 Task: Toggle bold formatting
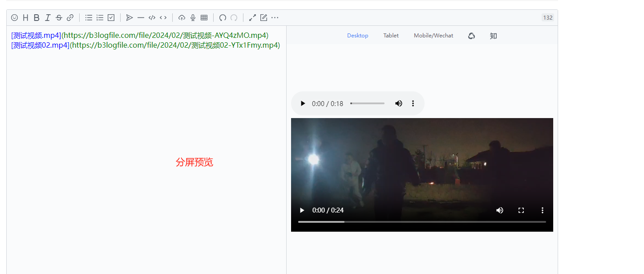click(x=36, y=18)
